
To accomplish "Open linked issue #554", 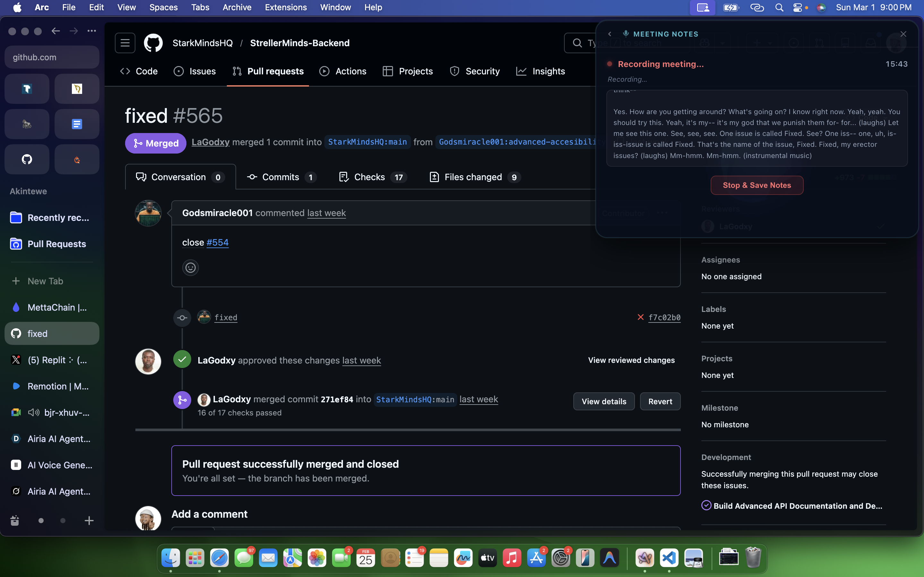I will pyautogui.click(x=217, y=242).
